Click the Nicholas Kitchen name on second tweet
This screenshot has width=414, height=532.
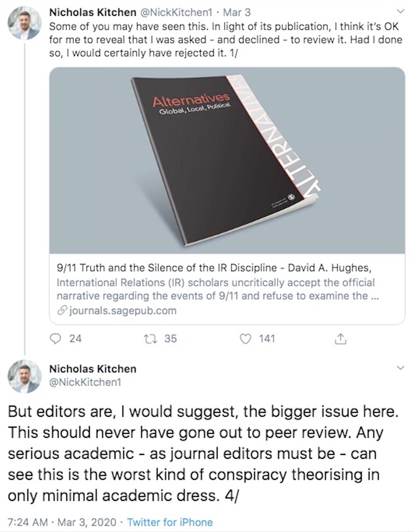click(x=93, y=369)
